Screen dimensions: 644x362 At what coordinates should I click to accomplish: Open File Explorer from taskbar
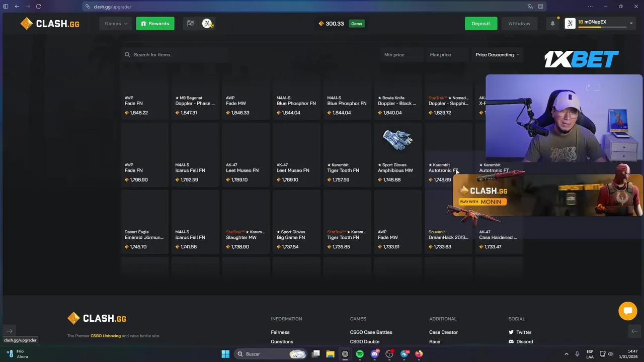pyautogui.click(x=330, y=354)
